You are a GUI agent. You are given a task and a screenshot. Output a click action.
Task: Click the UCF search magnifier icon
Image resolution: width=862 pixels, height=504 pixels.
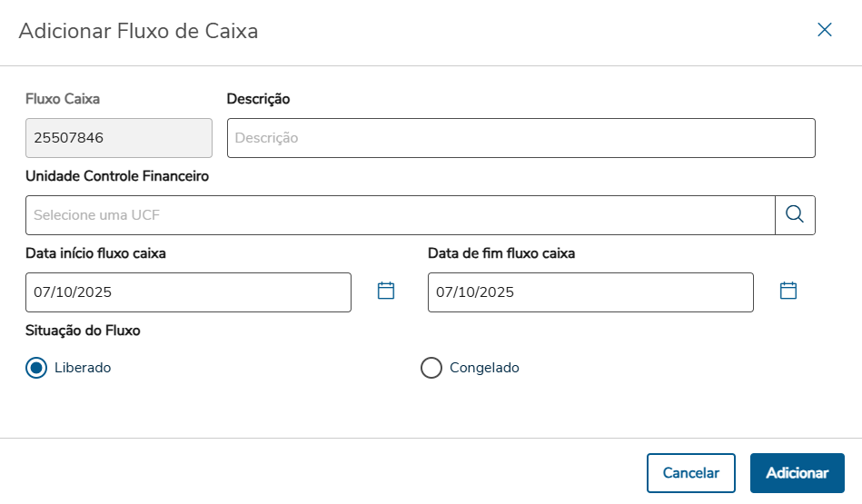(795, 215)
